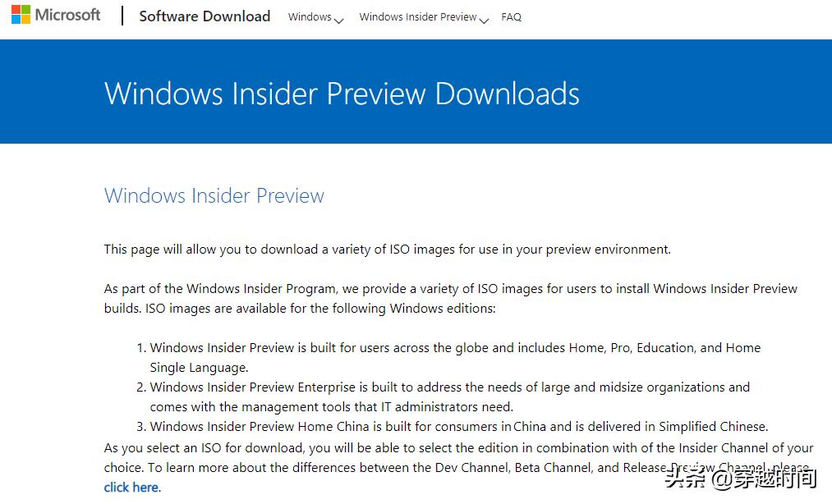The image size is (832, 504).
Task: Click the Windows Insider Preview navbar entry
Action: (417, 16)
